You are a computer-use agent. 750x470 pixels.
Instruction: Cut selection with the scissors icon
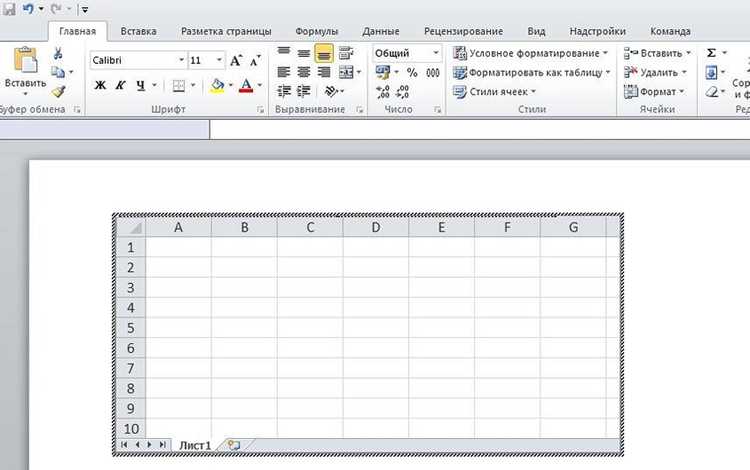[x=58, y=53]
